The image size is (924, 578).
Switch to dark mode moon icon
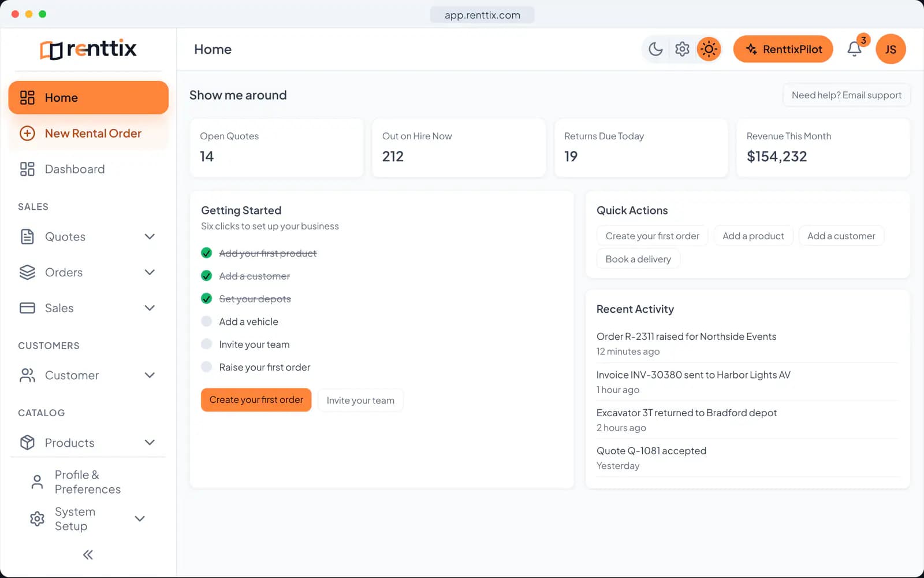pyautogui.click(x=655, y=49)
